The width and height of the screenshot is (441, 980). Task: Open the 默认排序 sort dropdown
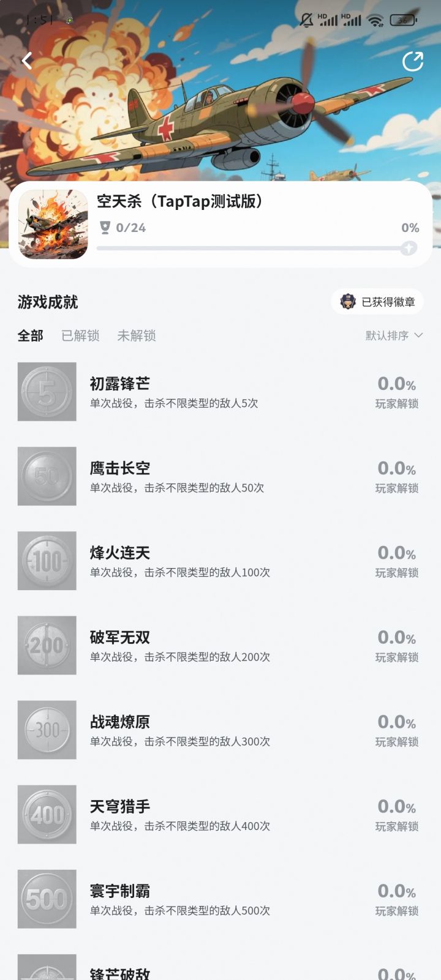(x=394, y=335)
